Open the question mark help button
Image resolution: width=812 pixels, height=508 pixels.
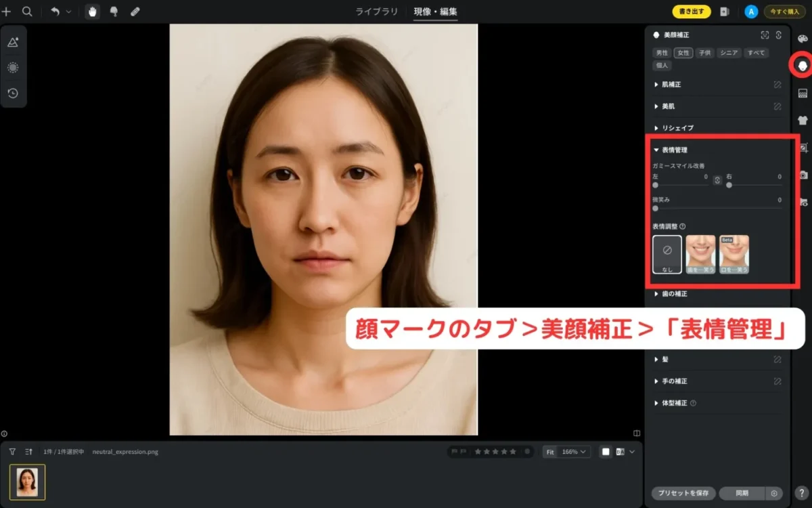pos(801,493)
